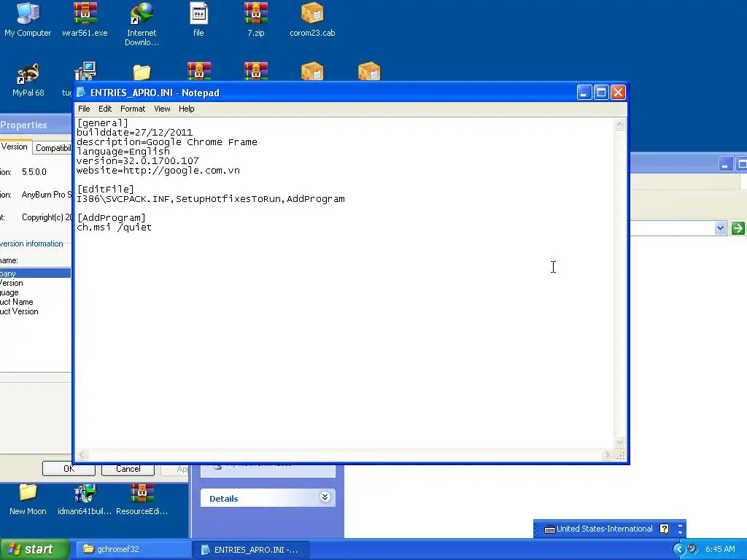Click Notepad vertical scrollbar up arrow
This screenshot has width=747, height=560.
tap(620, 124)
